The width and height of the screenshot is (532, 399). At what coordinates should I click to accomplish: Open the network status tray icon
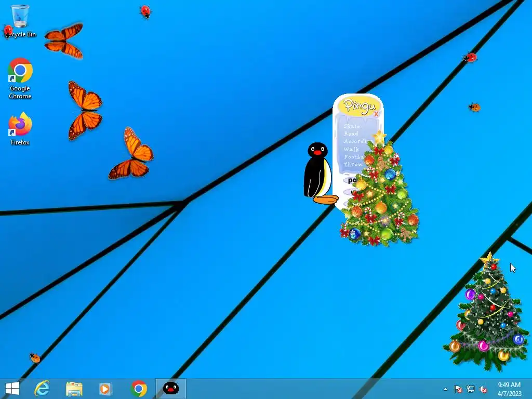471,389
